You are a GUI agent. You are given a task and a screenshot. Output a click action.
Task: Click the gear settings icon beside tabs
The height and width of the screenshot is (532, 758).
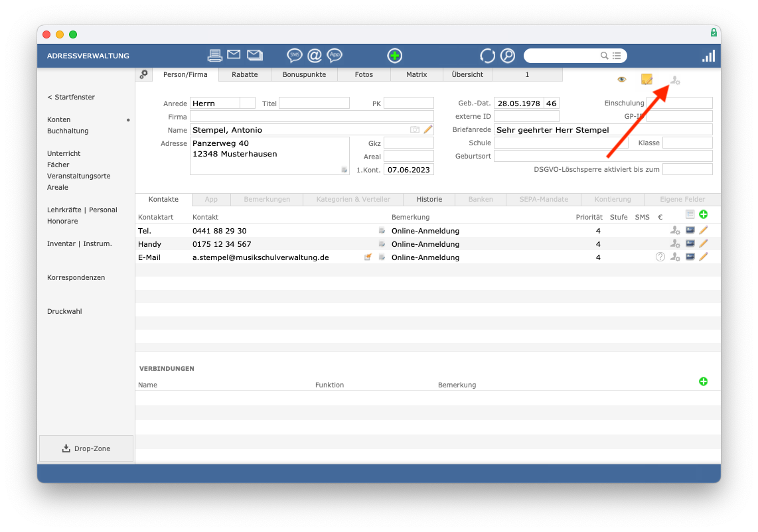(143, 74)
